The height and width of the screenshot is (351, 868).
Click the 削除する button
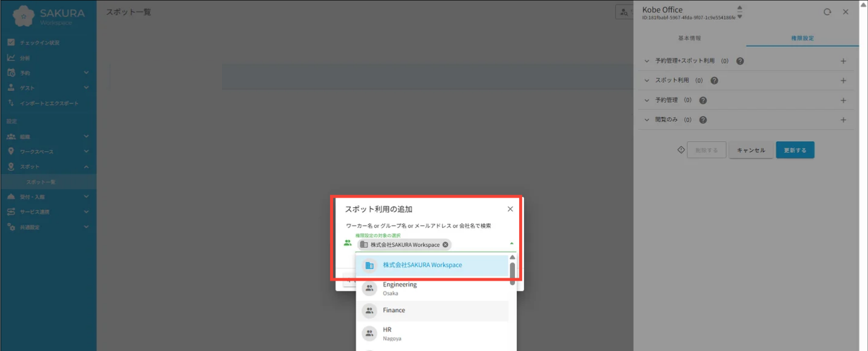click(706, 150)
